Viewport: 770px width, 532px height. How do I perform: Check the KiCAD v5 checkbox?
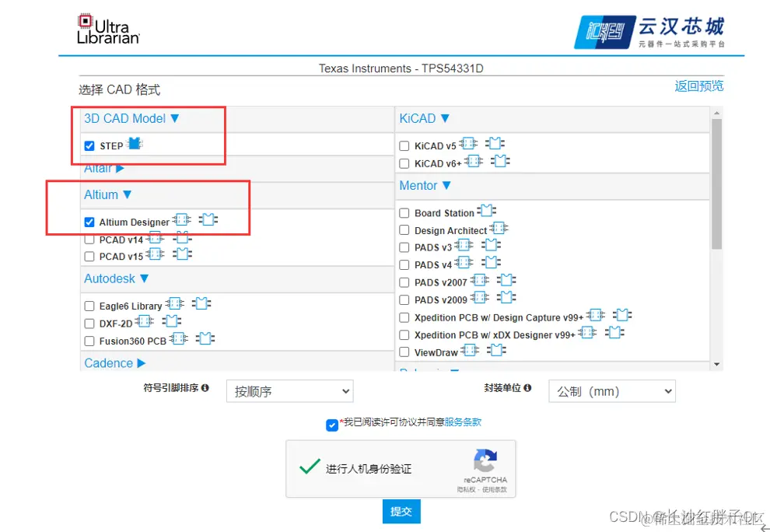point(404,146)
